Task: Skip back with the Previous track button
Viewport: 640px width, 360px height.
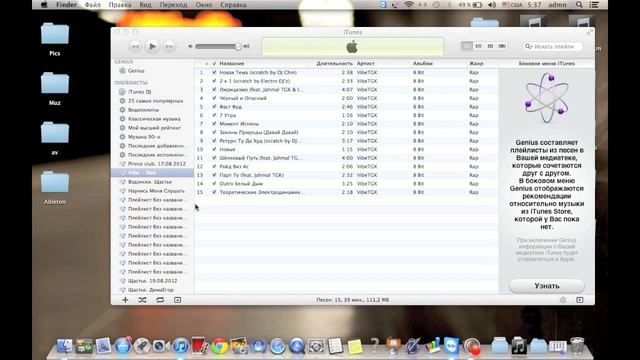Action: [x=135, y=47]
